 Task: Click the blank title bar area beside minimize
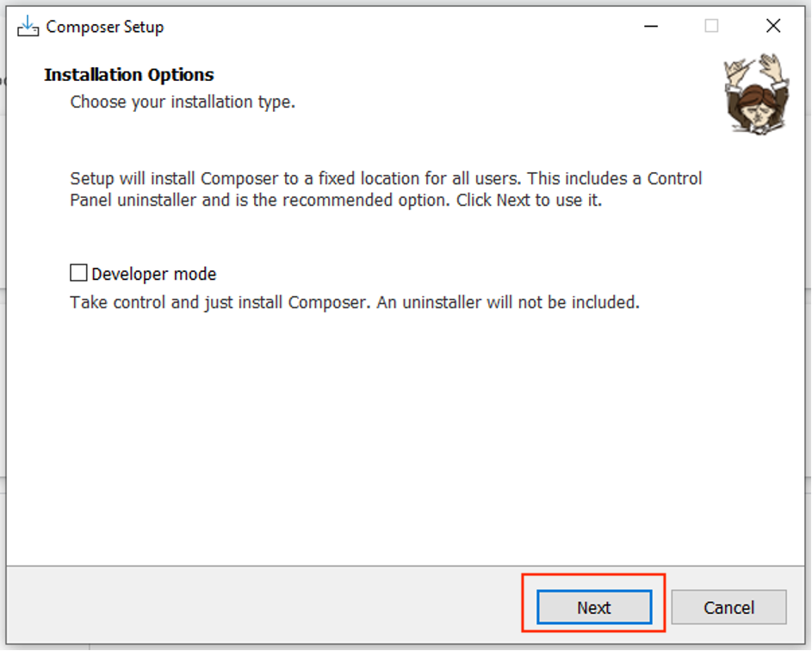click(x=394, y=26)
